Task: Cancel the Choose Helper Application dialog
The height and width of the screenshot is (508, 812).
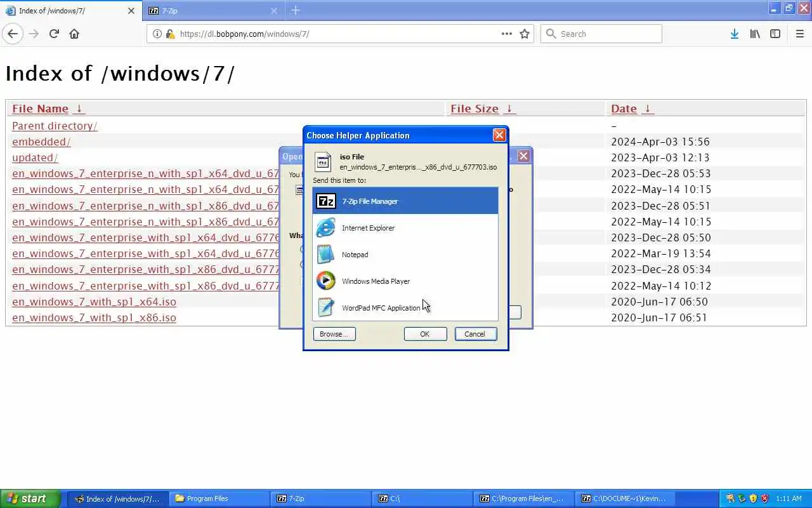Action: [x=475, y=334]
